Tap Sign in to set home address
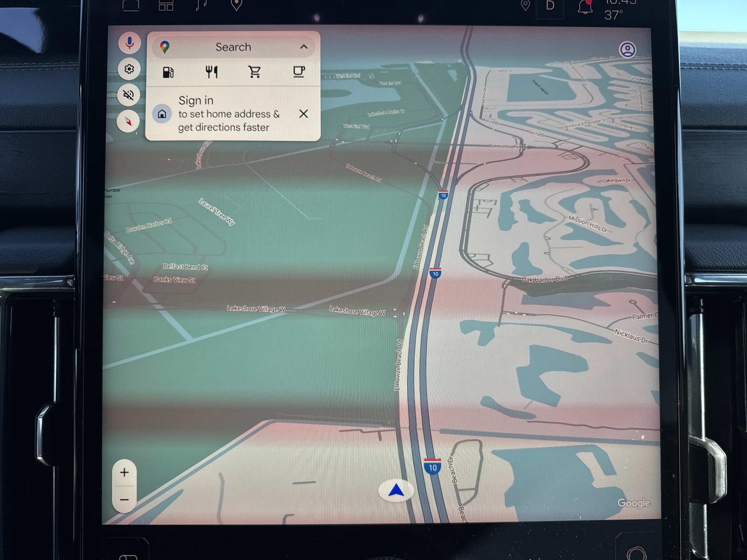 224,113
